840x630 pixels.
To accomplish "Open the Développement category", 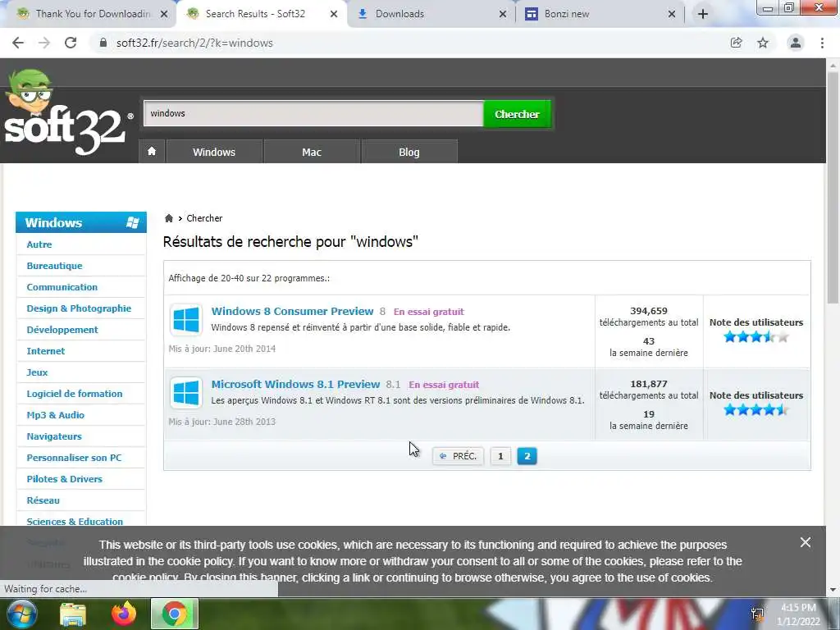I will [62, 330].
